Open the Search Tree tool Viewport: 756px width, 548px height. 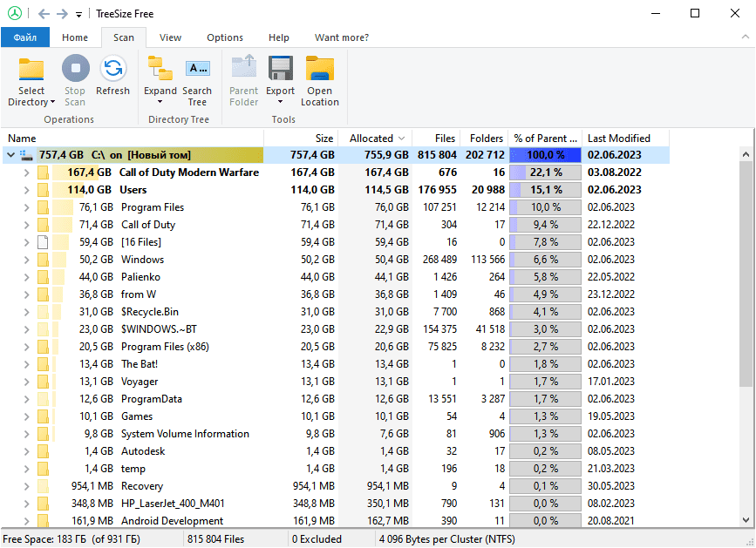point(198,69)
